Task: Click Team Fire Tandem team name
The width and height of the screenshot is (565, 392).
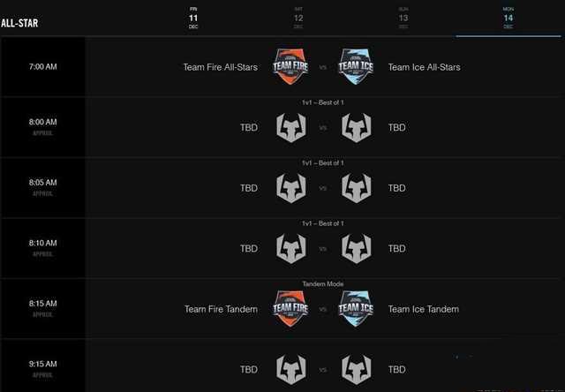Action: [221, 309]
